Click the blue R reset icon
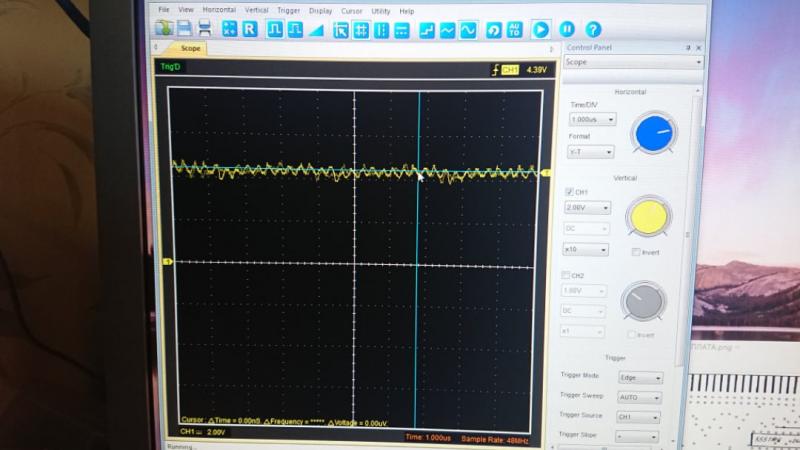Viewport: 800px width, 450px height. coord(250,30)
